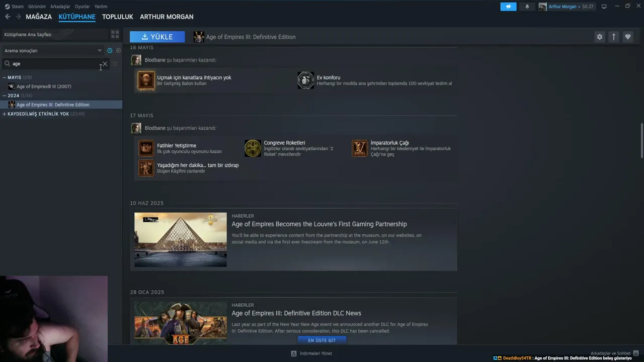
Task: Click the Definitive Edition icon in sidebar
Action: point(12,105)
